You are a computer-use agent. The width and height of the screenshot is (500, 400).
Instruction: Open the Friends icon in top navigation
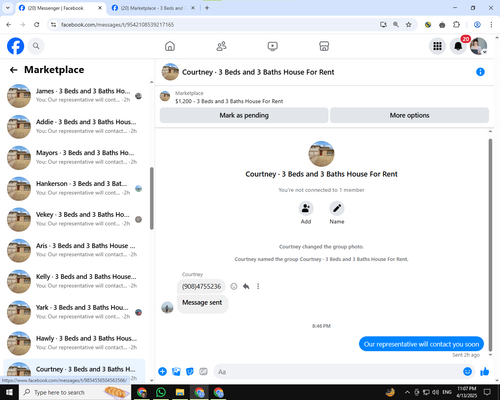click(221, 46)
